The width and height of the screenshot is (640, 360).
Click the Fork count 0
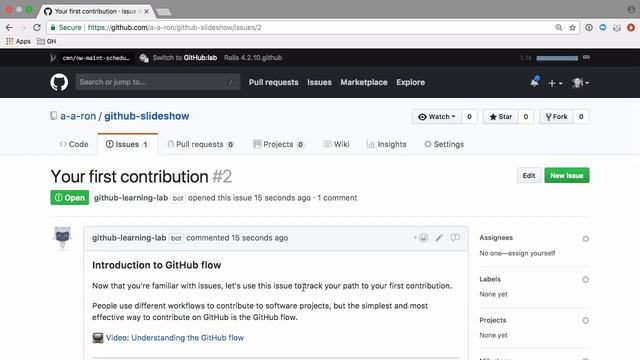(x=581, y=117)
